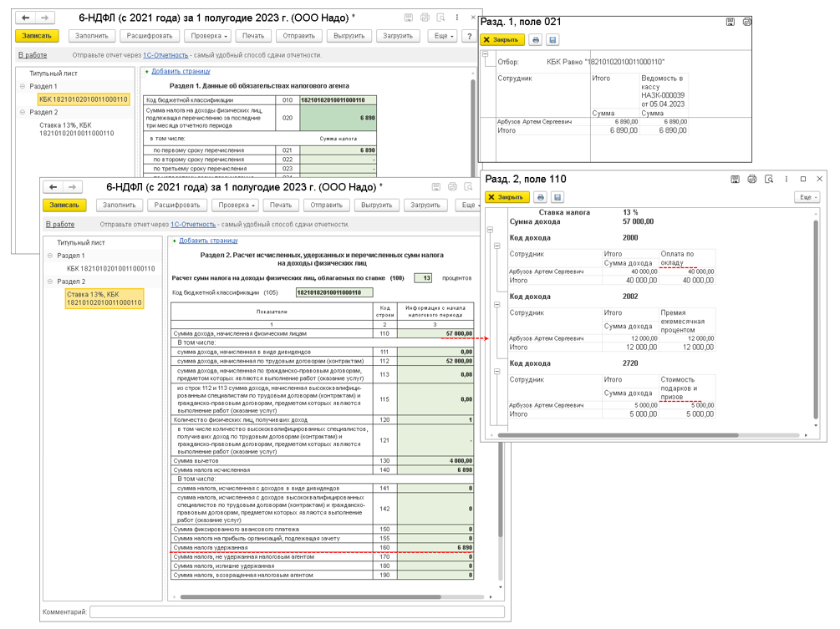The width and height of the screenshot is (840, 629).
Task: Click the save icon in Разд. 1, поле 021 title bar
Action: click(x=730, y=22)
